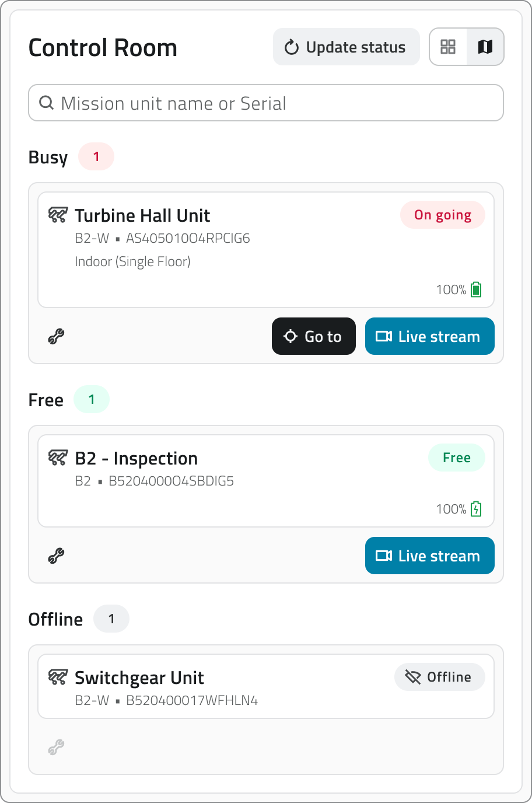Select the Switchgear Unit card
The width and height of the screenshot is (532, 803).
coord(266,686)
